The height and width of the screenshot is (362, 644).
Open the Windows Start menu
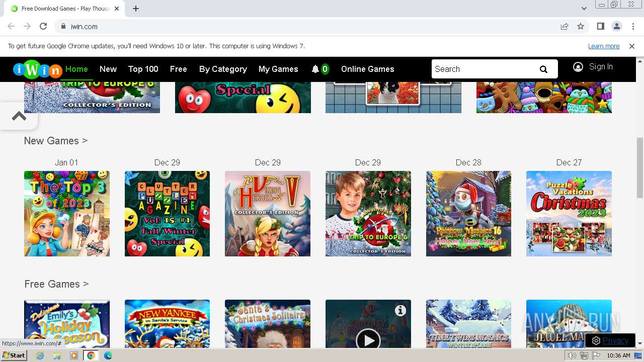[x=14, y=355]
